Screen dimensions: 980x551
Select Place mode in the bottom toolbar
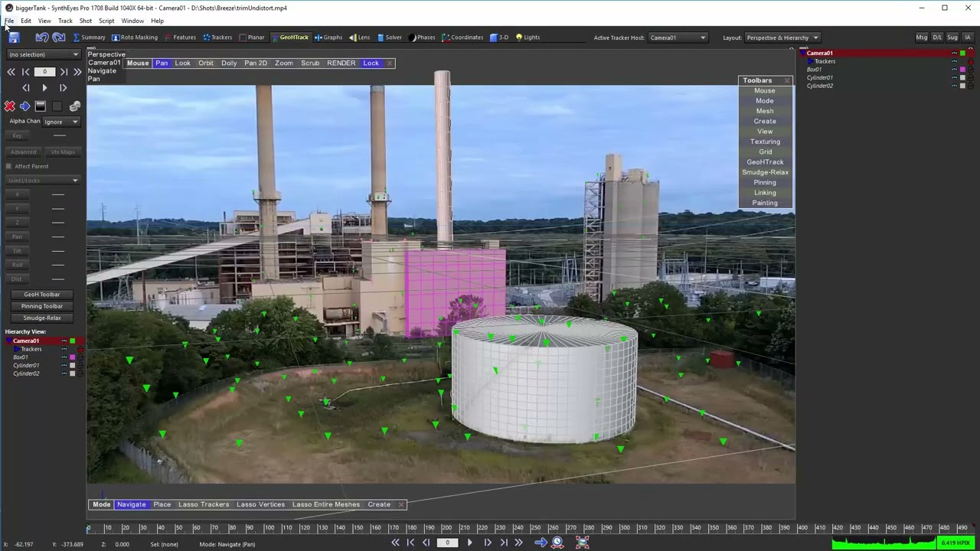coord(162,504)
